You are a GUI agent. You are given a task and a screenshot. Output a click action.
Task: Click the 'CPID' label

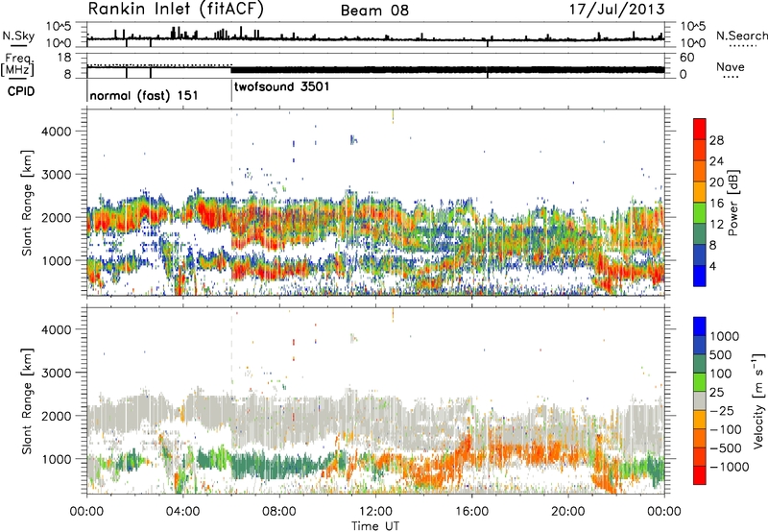(21, 91)
